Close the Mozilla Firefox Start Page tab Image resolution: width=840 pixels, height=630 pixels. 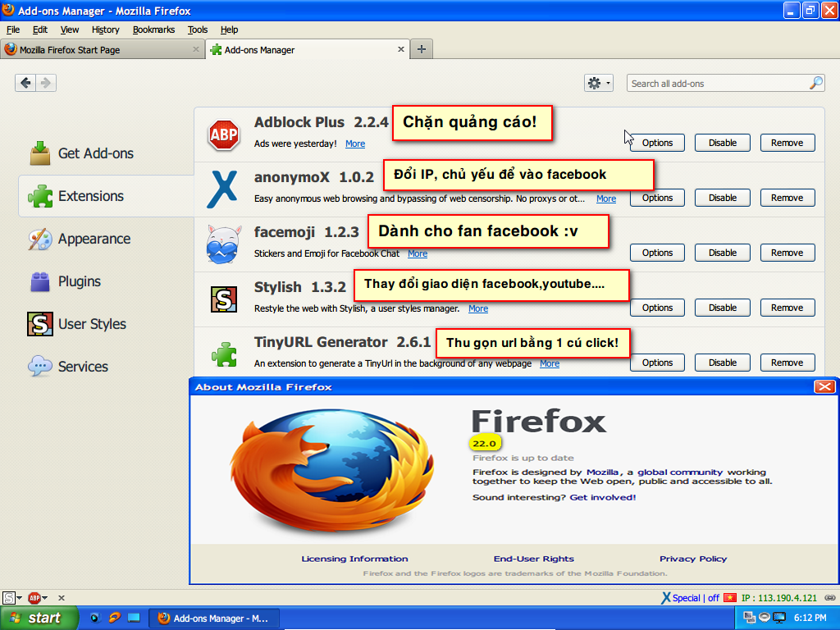point(195,49)
